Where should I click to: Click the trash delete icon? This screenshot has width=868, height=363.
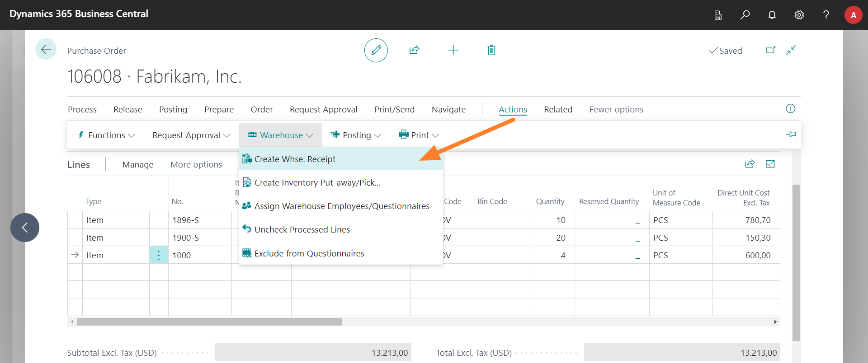click(x=491, y=50)
